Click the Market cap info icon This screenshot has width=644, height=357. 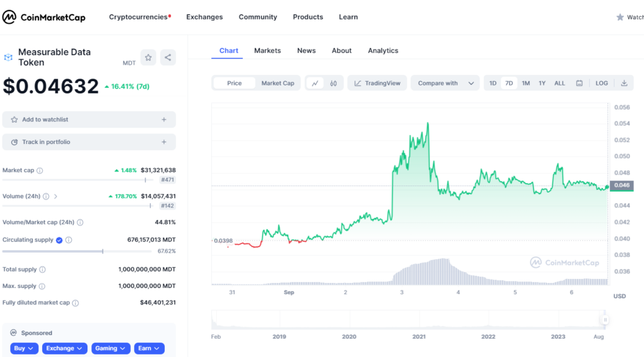(40, 170)
